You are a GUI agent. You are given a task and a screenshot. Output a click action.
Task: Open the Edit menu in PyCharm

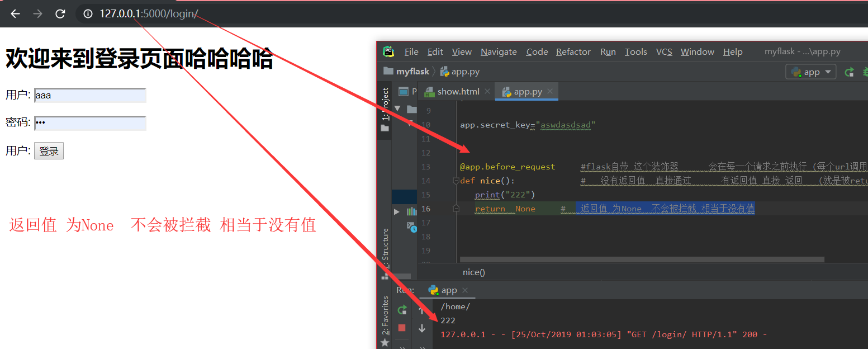[435, 51]
